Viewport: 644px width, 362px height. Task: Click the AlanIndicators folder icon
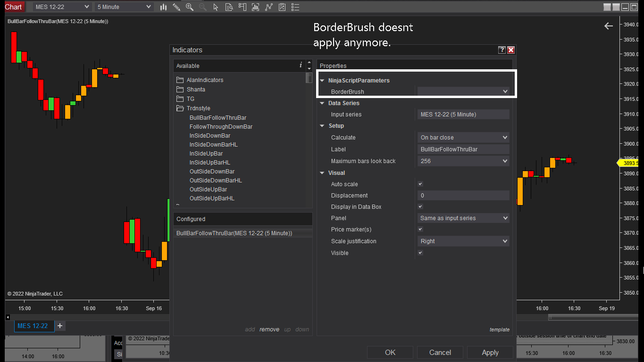pyautogui.click(x=180, y=80)
